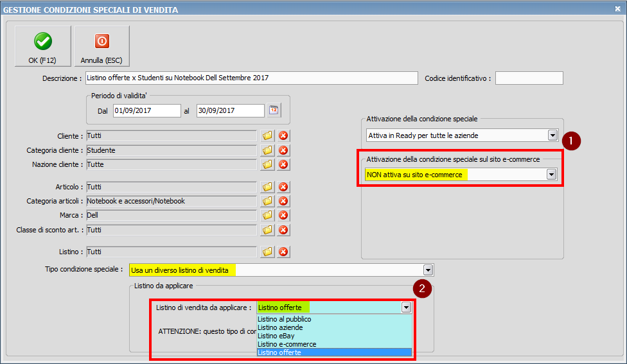Remove the Marca value using red X
627x364 pixels.
click(283, 215)
